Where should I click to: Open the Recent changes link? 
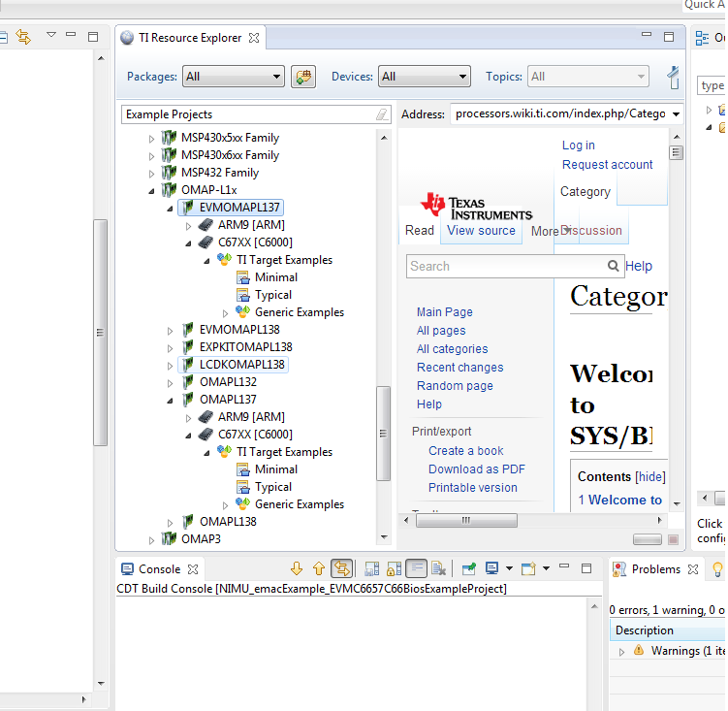459,367
